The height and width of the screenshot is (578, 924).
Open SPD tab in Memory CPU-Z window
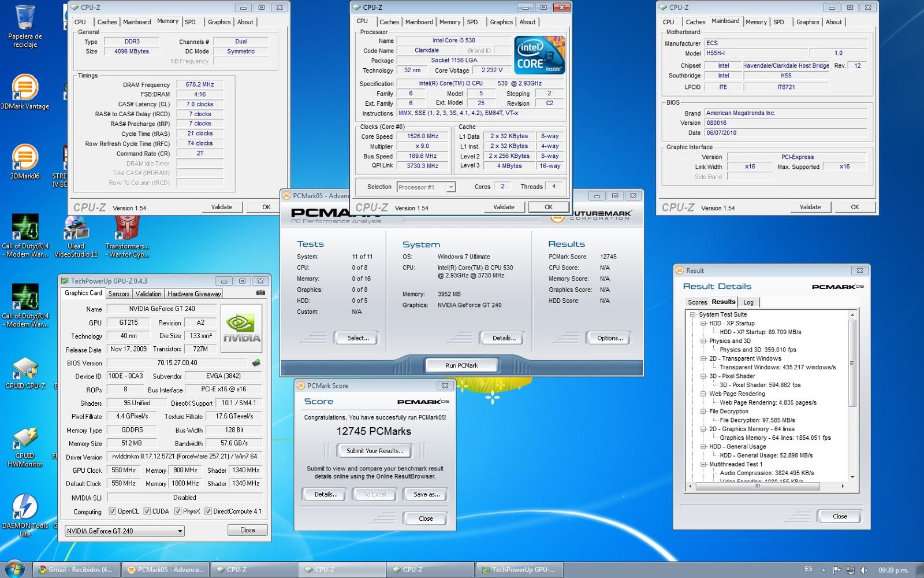[x=190, y=22]
